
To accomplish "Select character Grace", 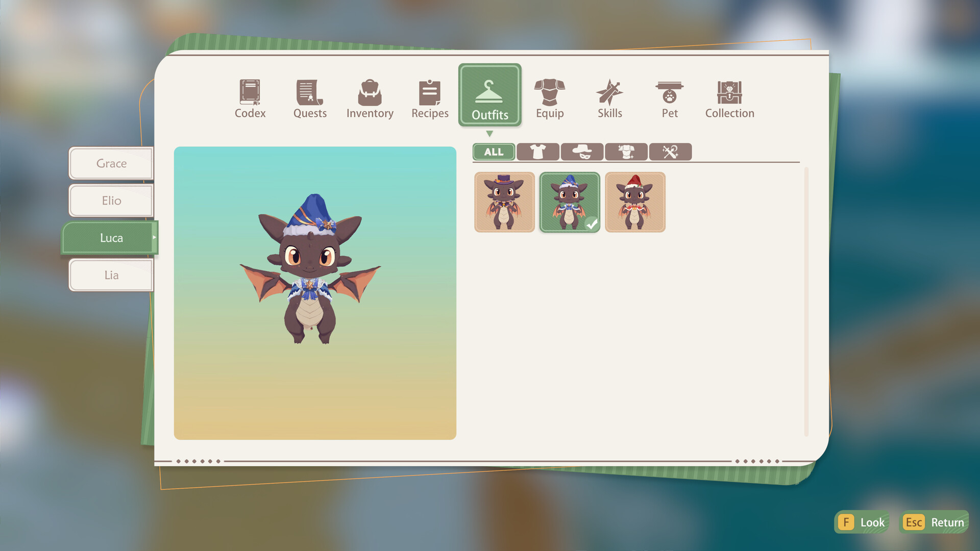I will [111, 163].
